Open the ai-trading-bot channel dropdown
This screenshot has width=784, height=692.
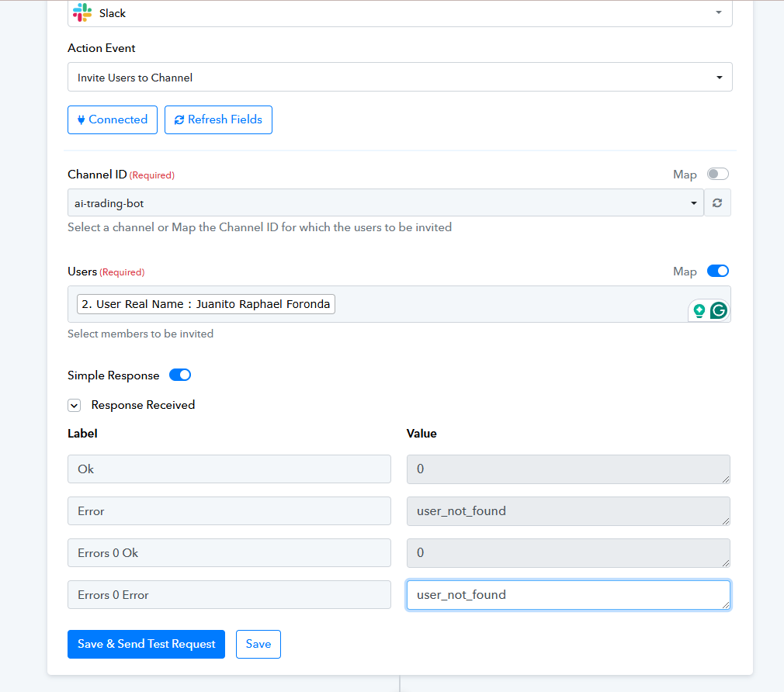(386, 202)
